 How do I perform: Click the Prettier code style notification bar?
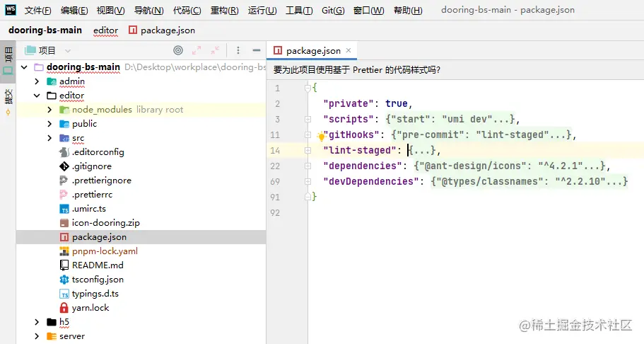coord(455,70)
